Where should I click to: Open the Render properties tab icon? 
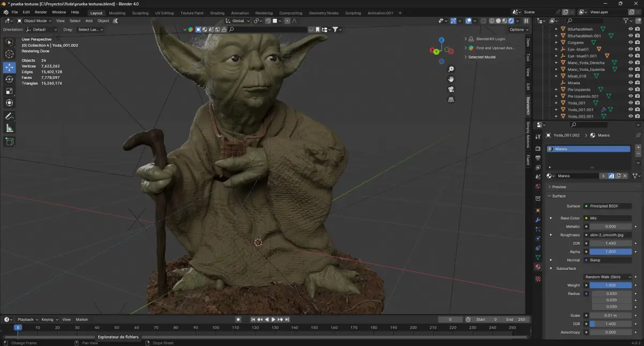(538, 149)
